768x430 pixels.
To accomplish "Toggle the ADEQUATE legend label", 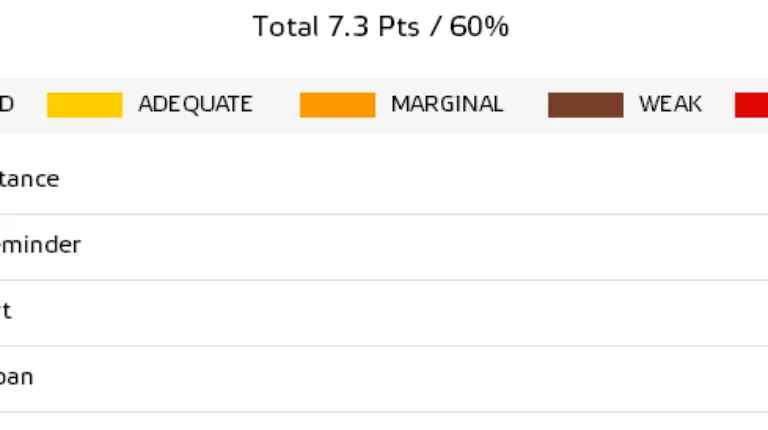I will pos(195,105).
